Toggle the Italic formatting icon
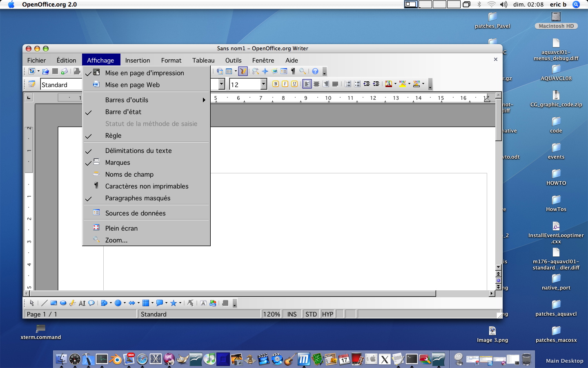Screen dimensions: 588x368 coord(285,84)
